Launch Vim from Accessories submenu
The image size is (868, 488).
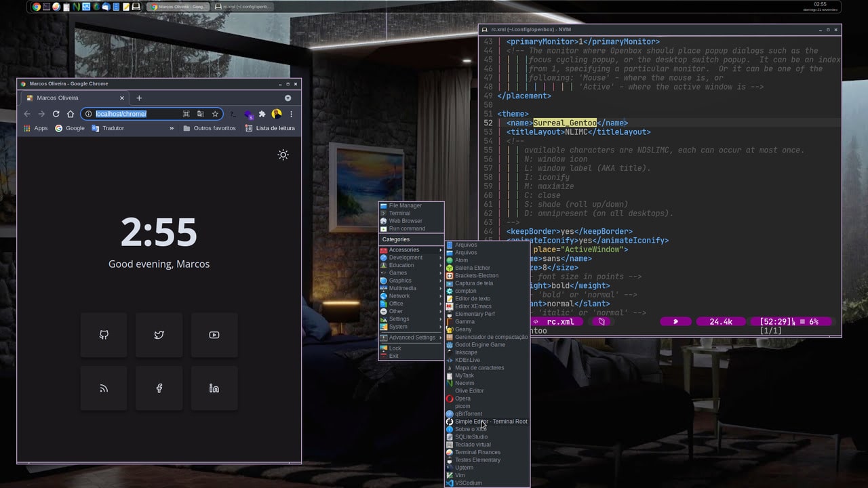tap(487, 475)
